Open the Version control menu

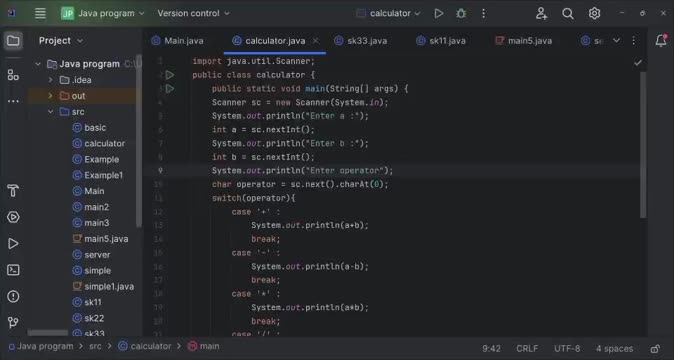193,13
